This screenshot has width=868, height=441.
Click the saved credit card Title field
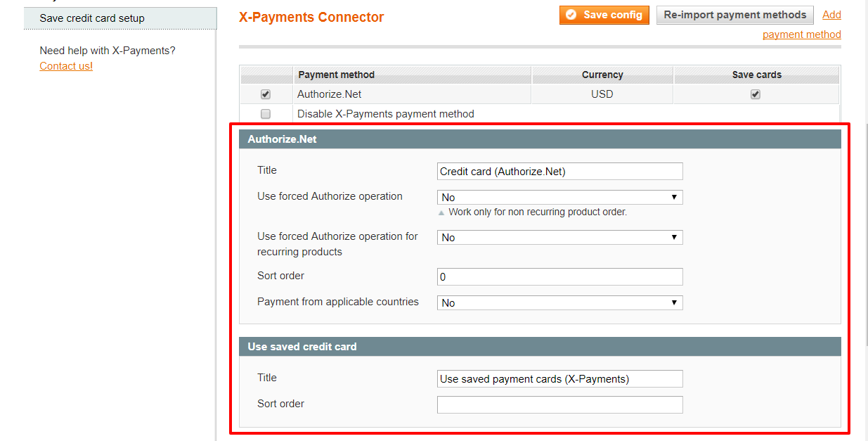560,379
